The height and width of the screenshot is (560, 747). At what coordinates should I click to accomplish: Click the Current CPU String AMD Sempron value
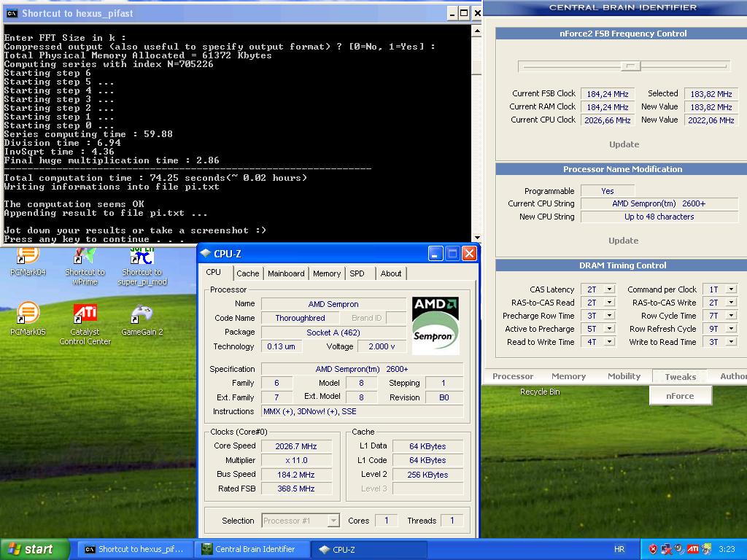(x=659, y=203)
